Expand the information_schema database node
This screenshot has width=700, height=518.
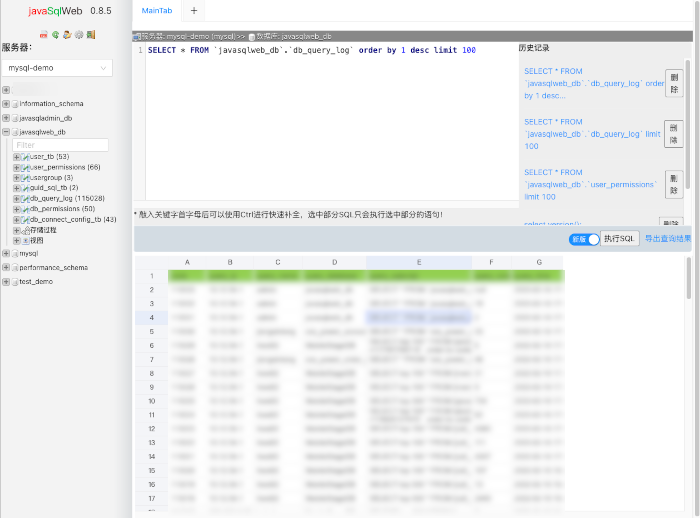coord(6,104)
